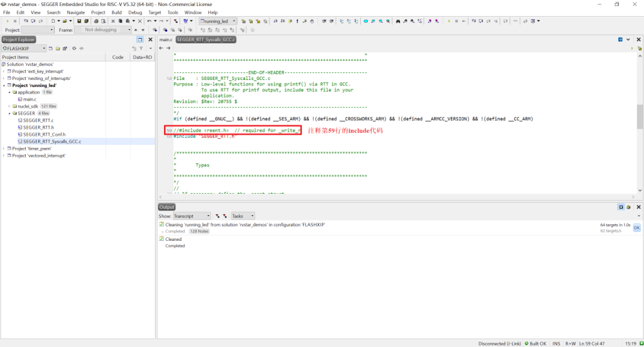
Task: Open the Build menu
Action: [x=116, y=13]
